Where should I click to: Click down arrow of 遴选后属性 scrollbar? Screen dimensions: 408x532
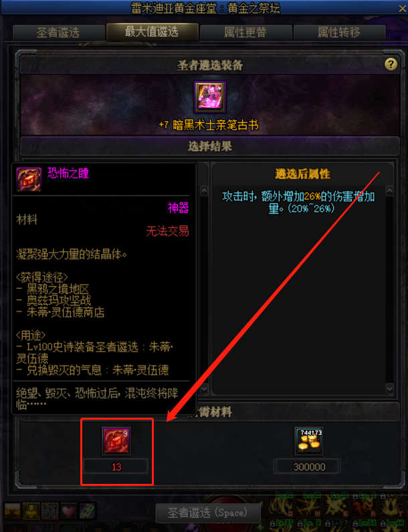390,388
